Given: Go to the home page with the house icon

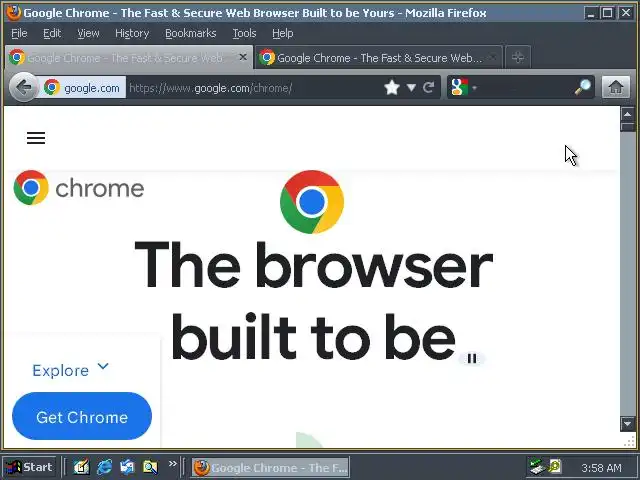Looking at the screenshot, I should pyautogui.click(x=616, y=87).
